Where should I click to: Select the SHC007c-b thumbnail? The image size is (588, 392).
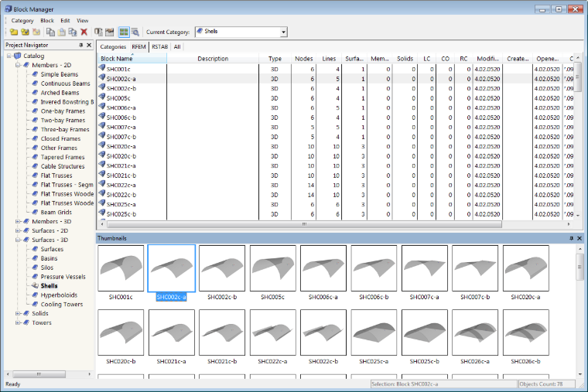coord(475,268)
